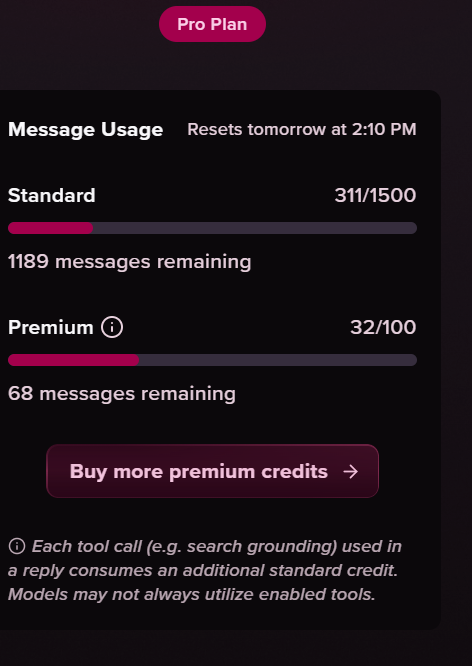The width and height of the screenshot is (472, 666).
Task: Click the Standard usage progress bar
Action: coord(212,228)
